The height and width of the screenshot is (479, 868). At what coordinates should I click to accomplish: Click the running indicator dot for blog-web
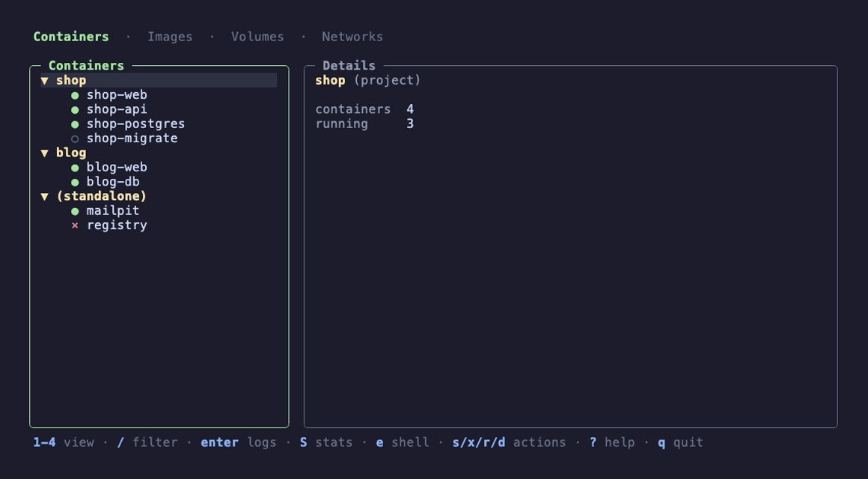point(75,168)
